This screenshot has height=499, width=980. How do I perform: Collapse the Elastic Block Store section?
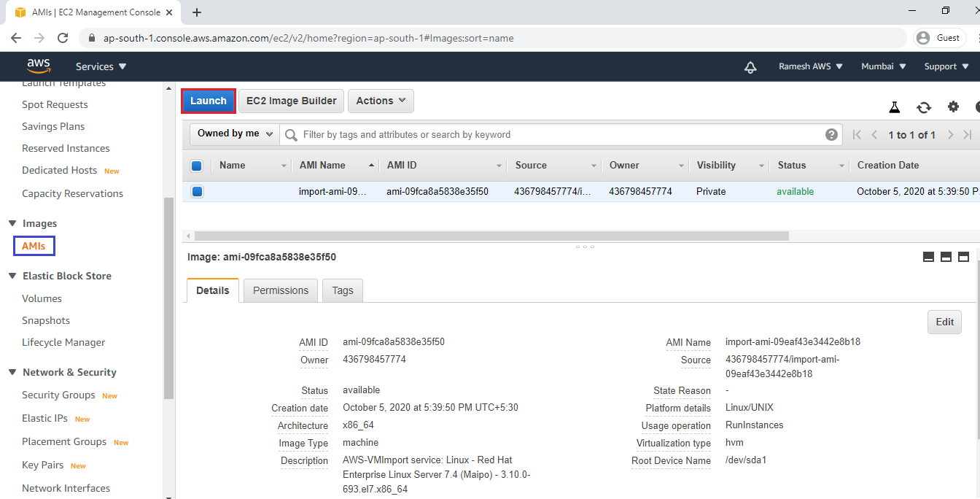(12, 276)
